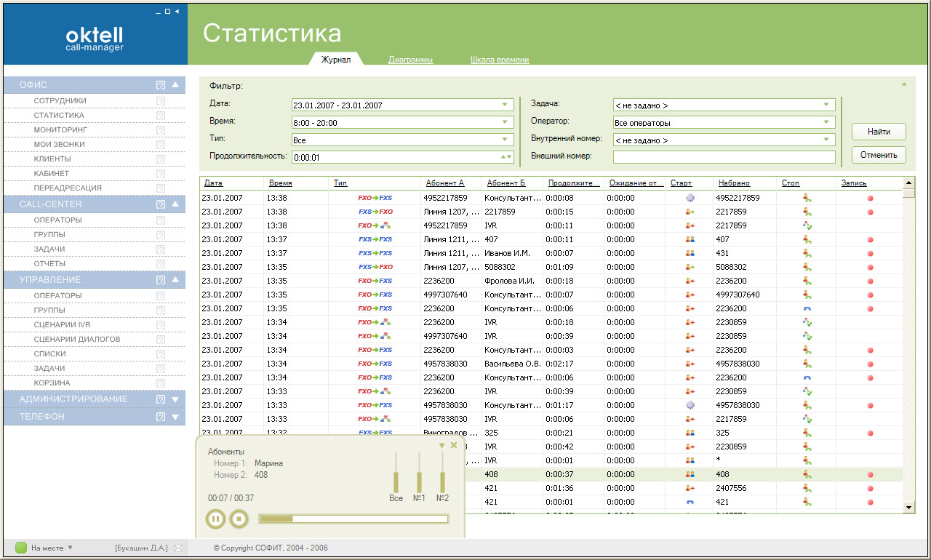Collapse the УПРАВЛЕНИЕ section triangle
The image size is (931, 560).
(175, 280)
